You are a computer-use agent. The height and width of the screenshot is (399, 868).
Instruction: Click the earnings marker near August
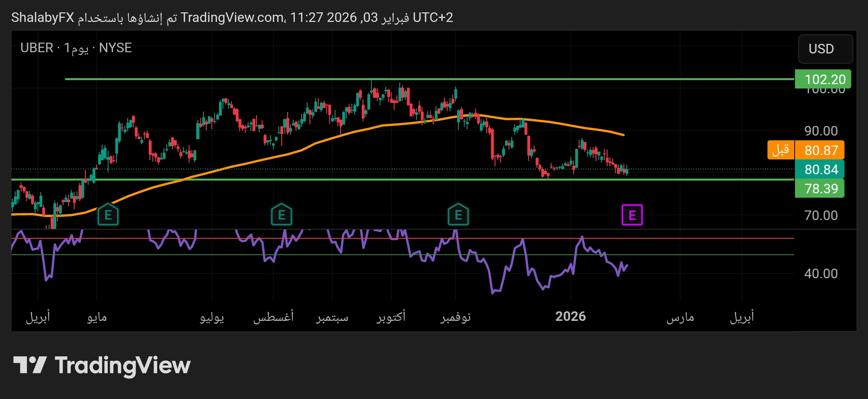pyautogui.click(x=282, y=215)
